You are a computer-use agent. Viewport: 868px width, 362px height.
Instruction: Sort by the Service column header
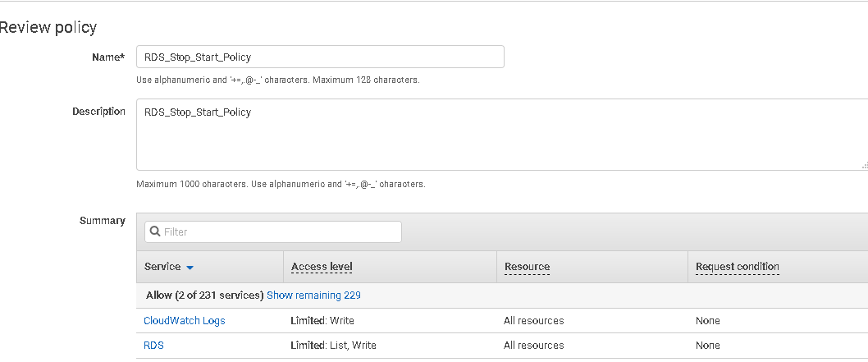(x=162, y=267)
